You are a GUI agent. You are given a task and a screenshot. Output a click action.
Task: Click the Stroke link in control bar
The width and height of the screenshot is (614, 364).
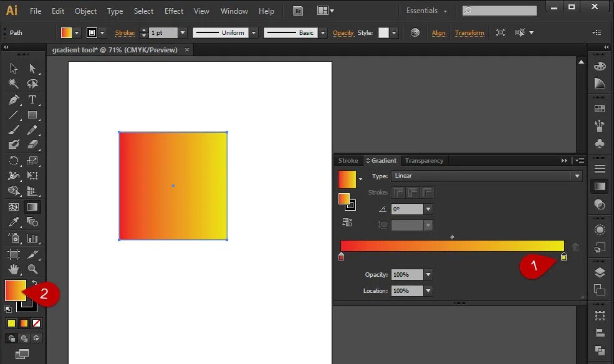(x=125, y=32)
